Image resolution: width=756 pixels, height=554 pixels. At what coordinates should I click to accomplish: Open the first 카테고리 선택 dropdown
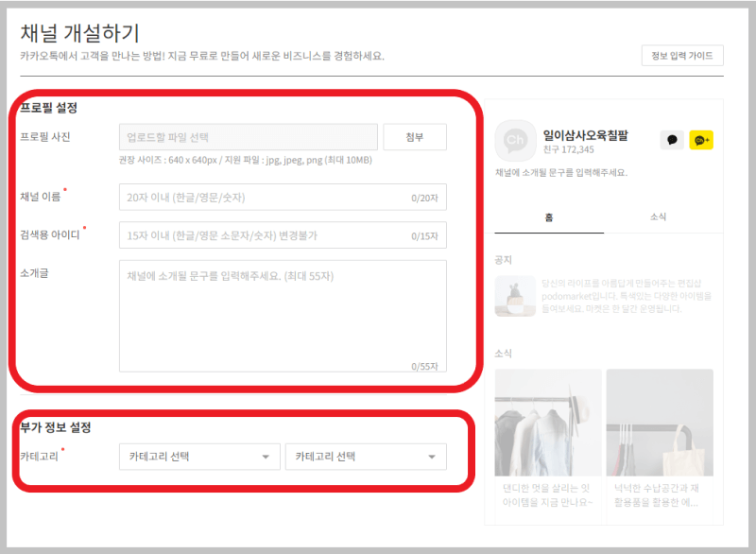[x=199, y=456]
